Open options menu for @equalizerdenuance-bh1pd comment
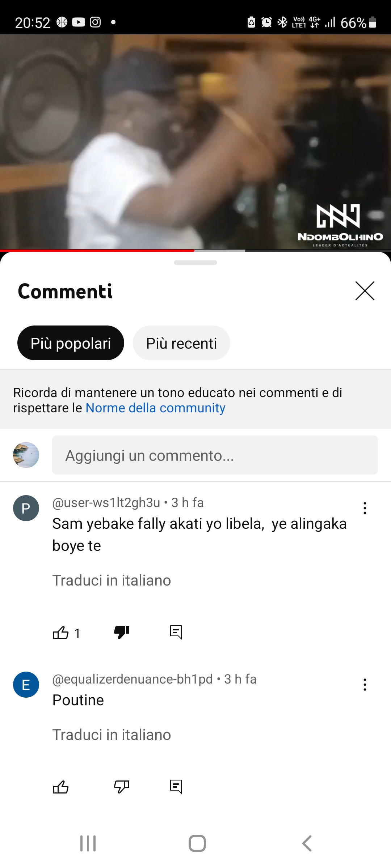The image size is (391, 868). [365, 685]
